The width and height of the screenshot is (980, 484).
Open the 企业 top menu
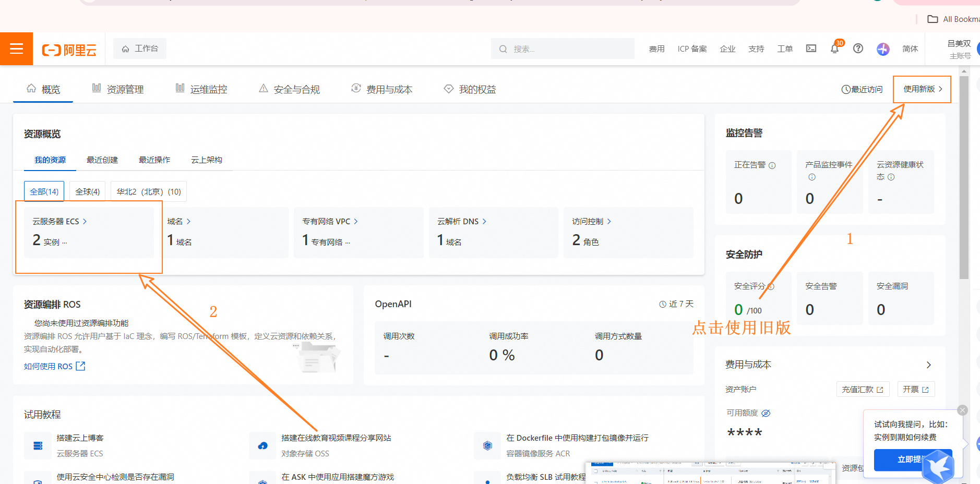point(727,49)
